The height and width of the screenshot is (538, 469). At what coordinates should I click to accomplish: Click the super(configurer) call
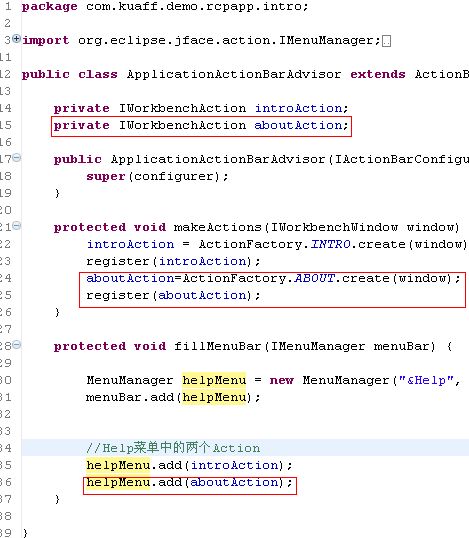(x=157, y=176)
